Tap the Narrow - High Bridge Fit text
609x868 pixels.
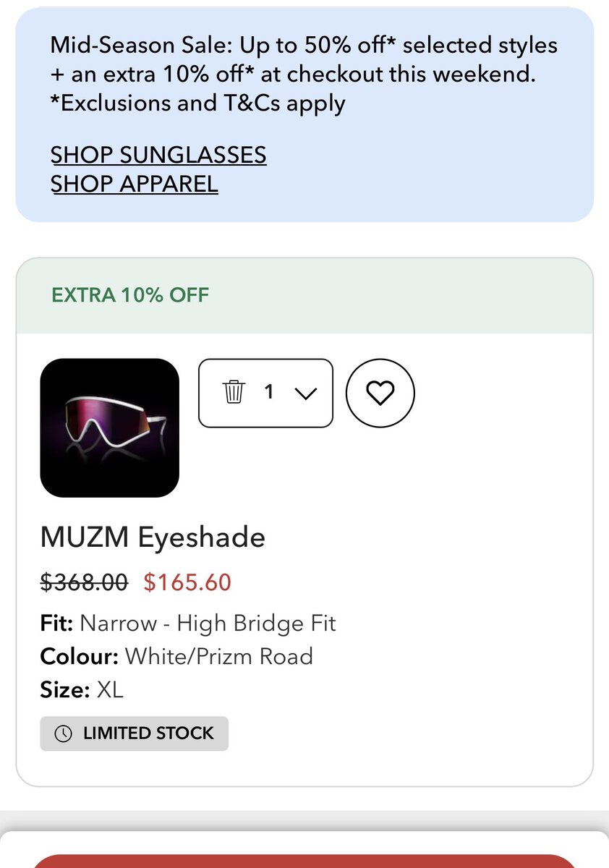click(208, 623)
